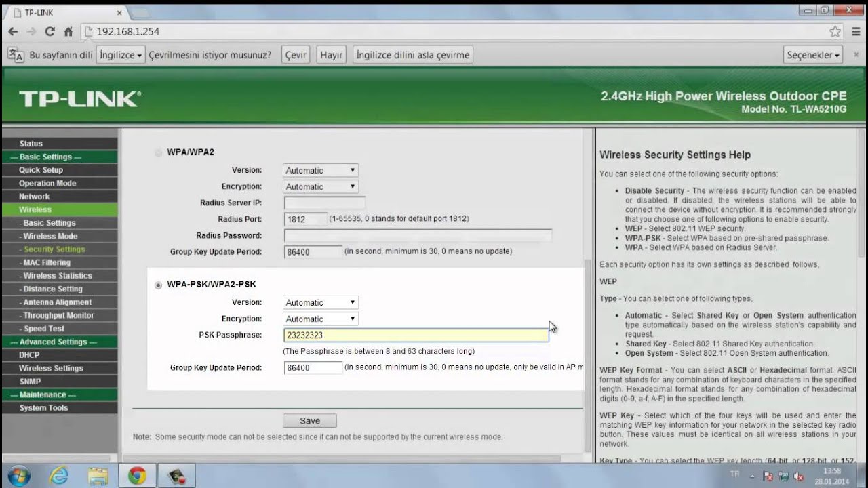Open Windows Start menu
The height and width of the screenshot is (488, 868).
[x=18, y=475]
